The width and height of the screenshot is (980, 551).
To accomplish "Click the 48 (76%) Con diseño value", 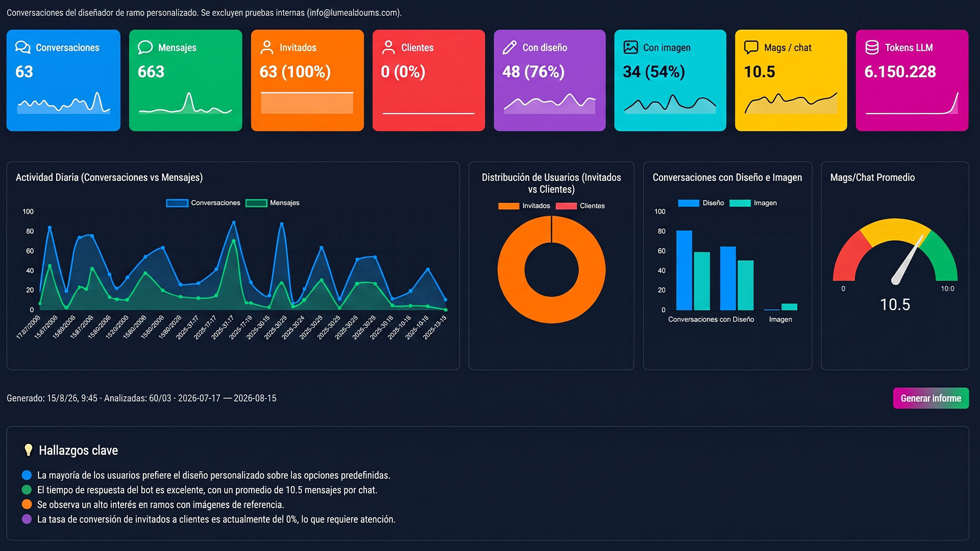I will [x=533, y=72].
